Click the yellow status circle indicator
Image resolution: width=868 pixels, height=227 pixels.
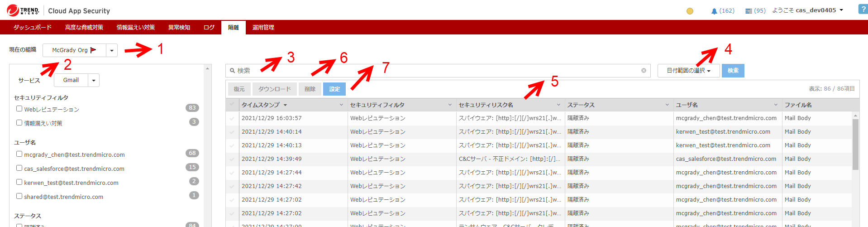690,11
